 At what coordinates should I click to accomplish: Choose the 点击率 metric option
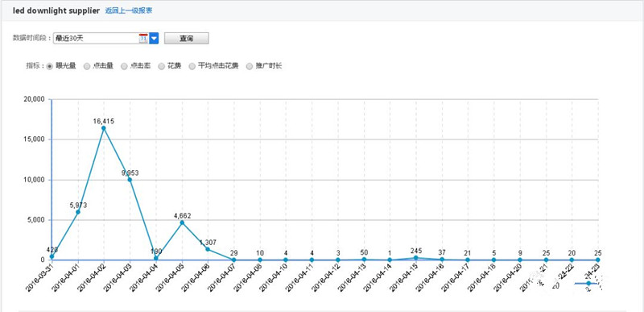pos(124,66)
